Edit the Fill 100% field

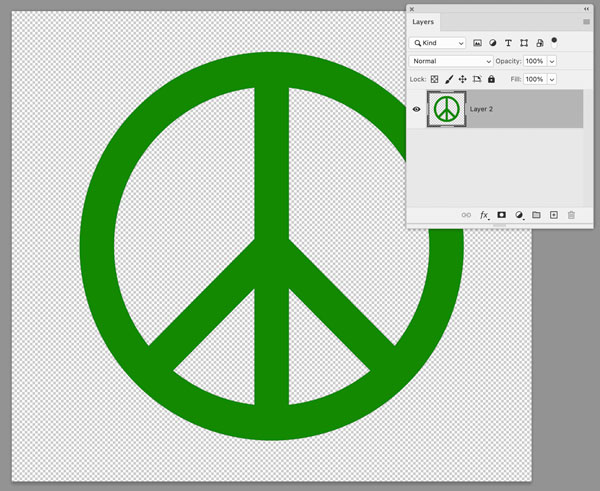(535, 79)
